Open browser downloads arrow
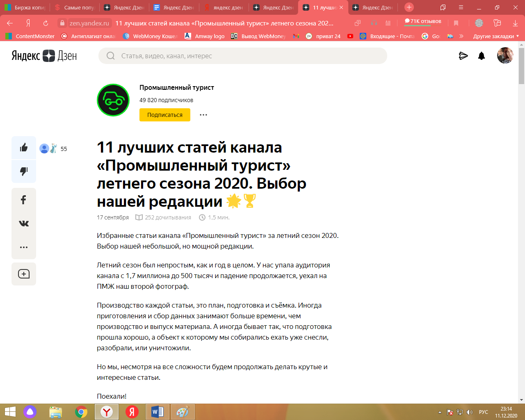This screenshot has width=525, height=420. pyautogui.click(x=516, y=23)
